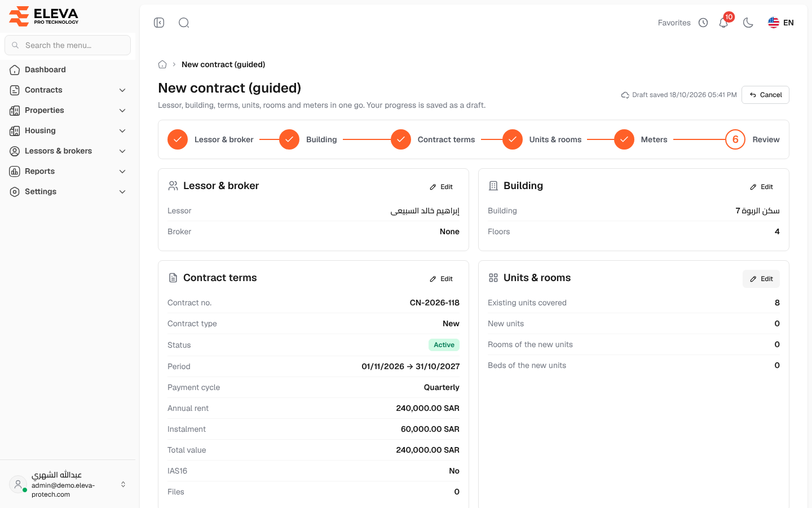Click the US flag language icon

[774, 23]
